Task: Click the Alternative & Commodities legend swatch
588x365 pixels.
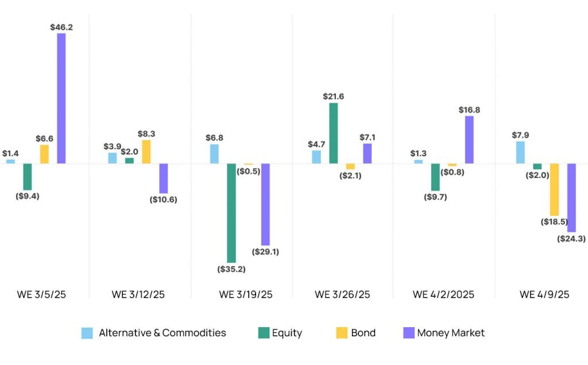Action: [x=87, y=333]
